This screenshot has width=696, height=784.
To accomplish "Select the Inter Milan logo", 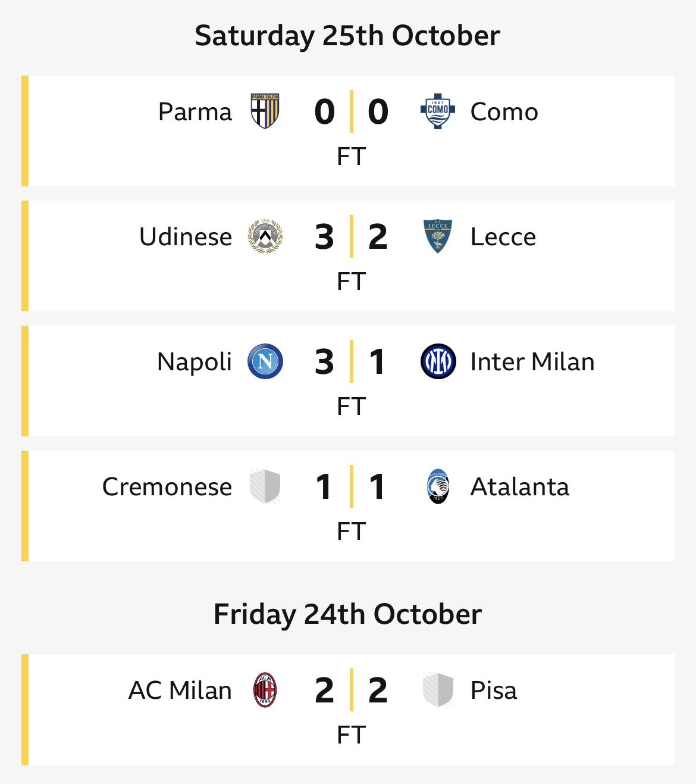I will [438, 361].
